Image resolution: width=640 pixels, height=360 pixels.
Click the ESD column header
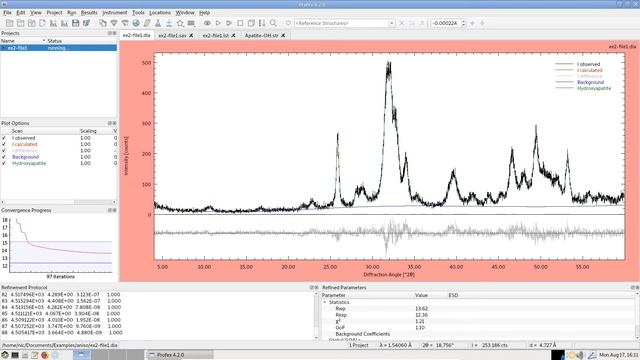[x=453, y=295]
